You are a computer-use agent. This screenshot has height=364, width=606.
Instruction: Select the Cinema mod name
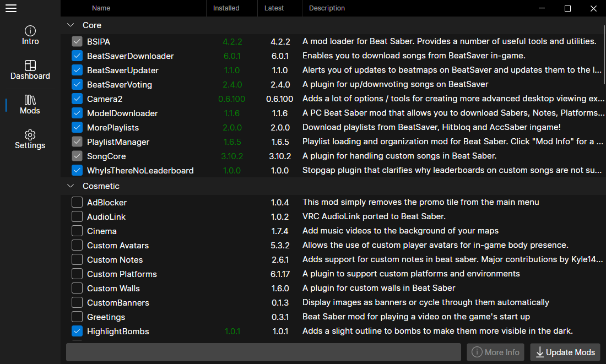pyautogui.click(x=102, y=231)
